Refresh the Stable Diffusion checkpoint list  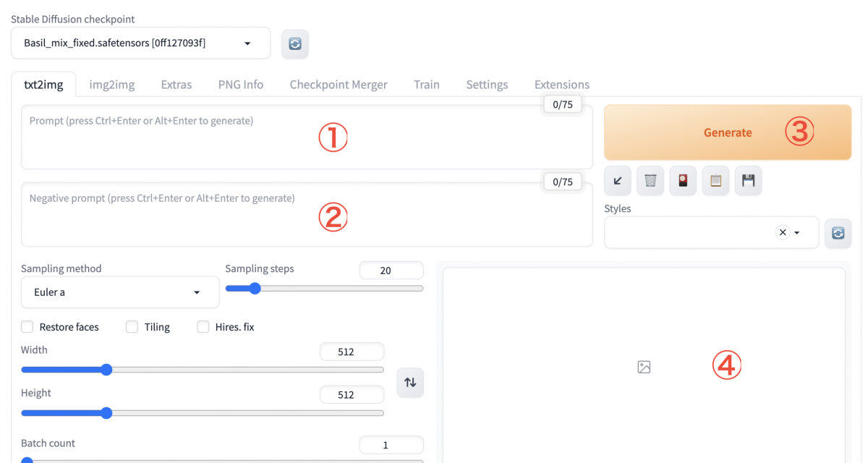(x=295, y=43)
